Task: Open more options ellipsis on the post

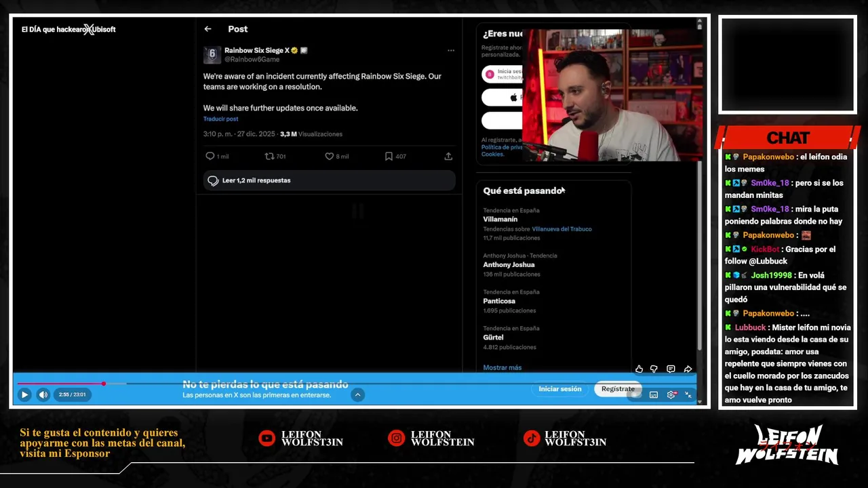Action: (x=451, y=50)
